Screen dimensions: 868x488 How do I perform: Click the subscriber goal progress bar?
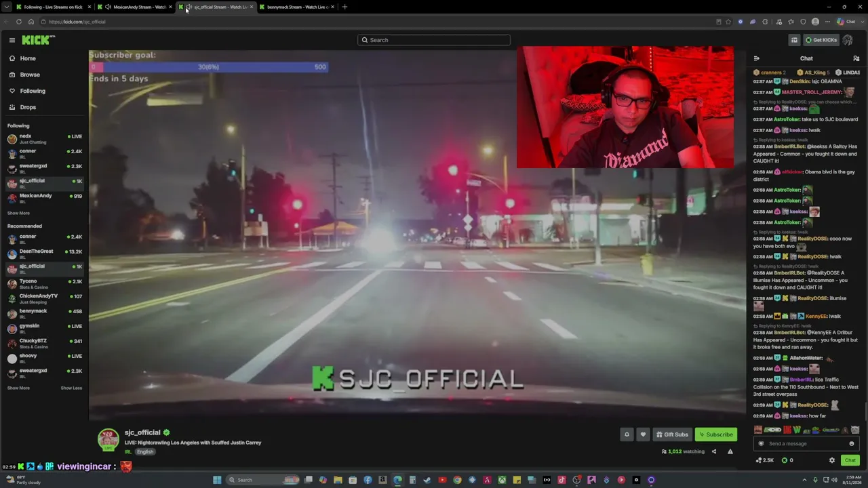coord(209,67)
